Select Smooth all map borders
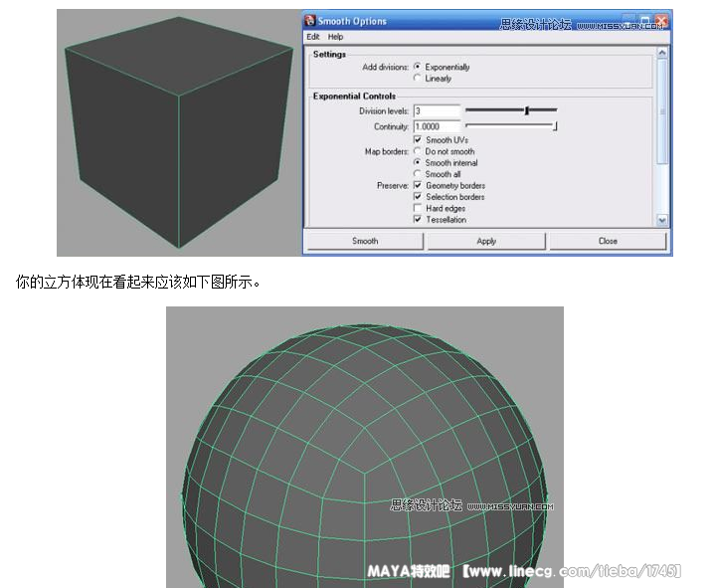The width and height of the screenshot is (715, 588). 417,174
